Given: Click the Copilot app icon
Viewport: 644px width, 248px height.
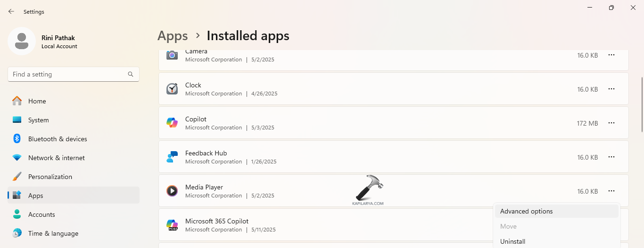Looking at the screenshot, I should [x=172, y=123].
